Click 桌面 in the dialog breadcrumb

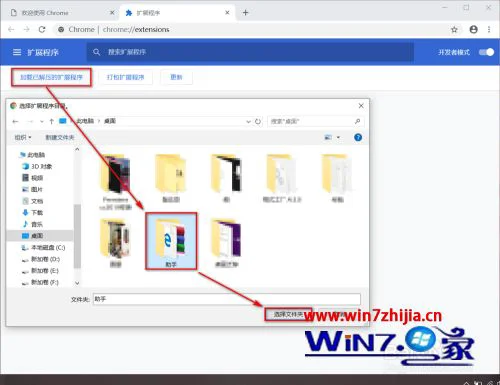pos(110,121)
